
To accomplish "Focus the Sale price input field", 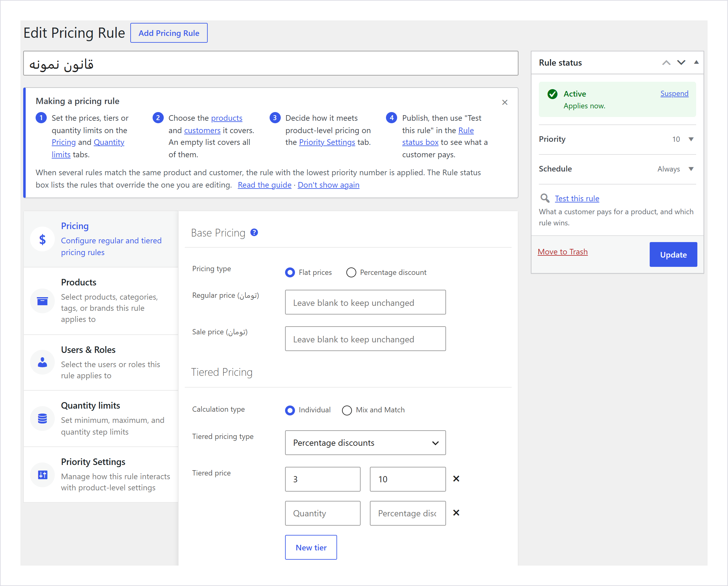I will [365, 338].
